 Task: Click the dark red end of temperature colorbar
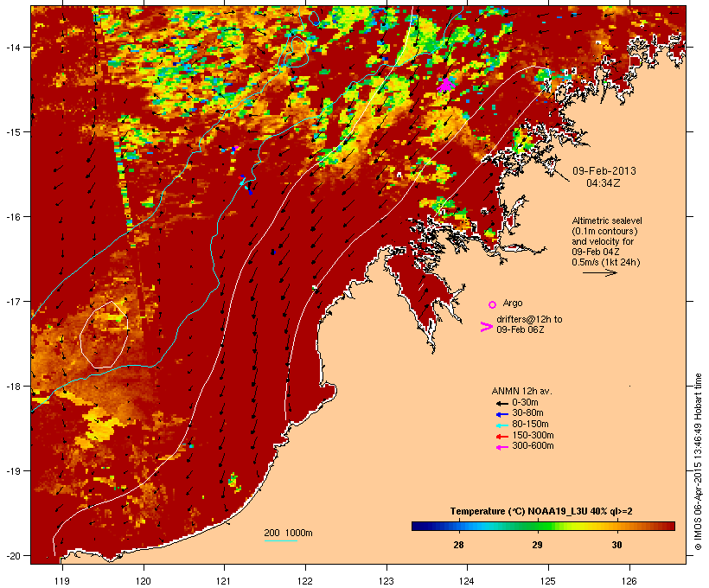point(671,526)
